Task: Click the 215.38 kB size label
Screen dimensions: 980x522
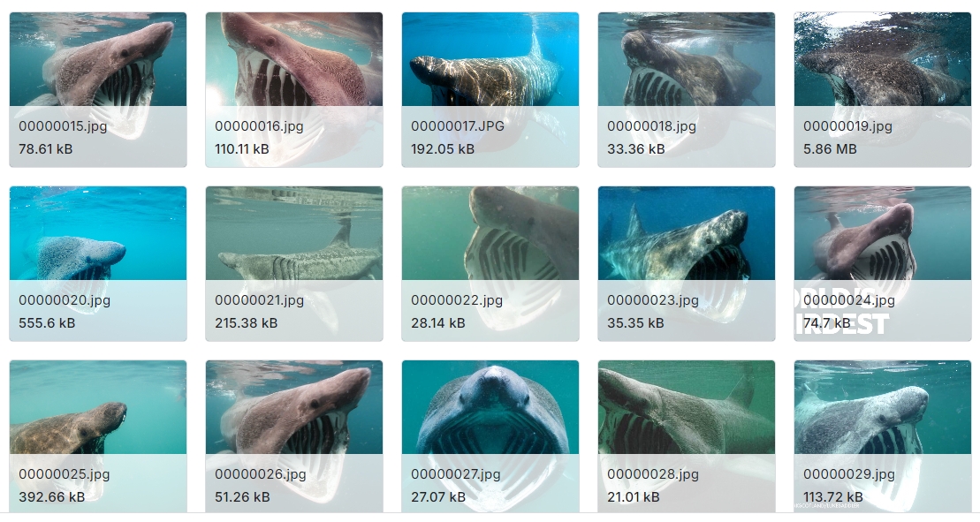Action: click(x=247, y=323)
